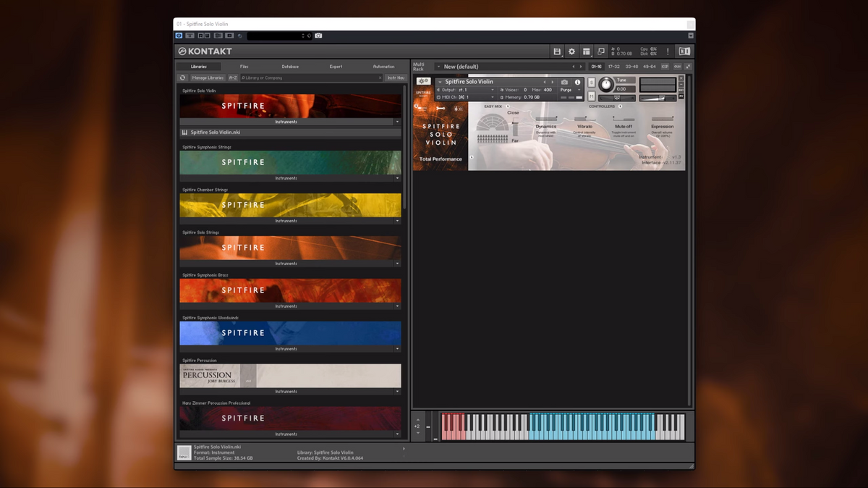Solo the instrument with the S button

tap(591, 83)
